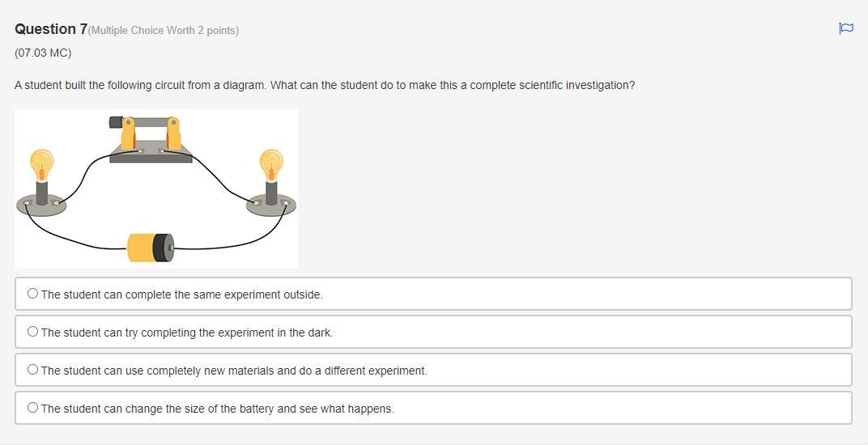Flag this question with the flag icon

pos(846,29)
